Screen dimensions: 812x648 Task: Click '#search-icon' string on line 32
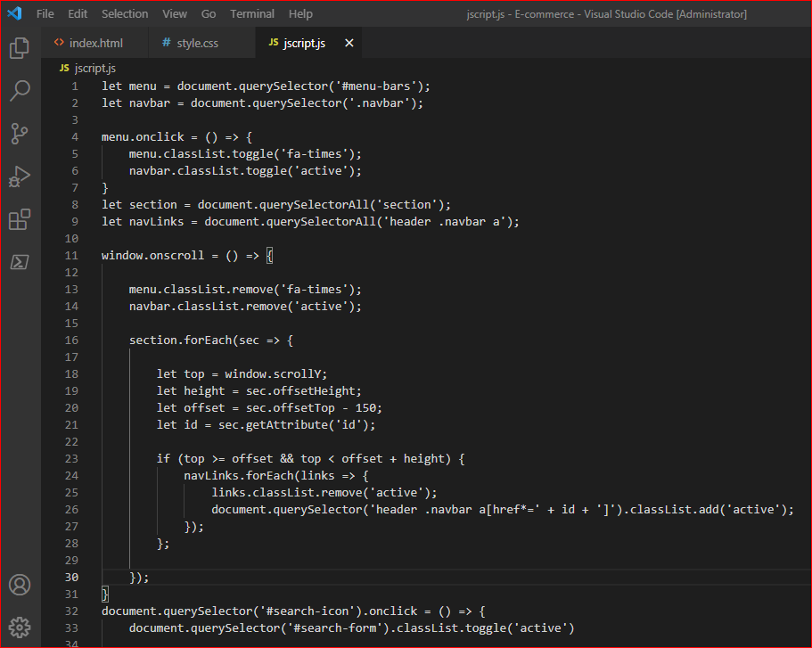[x=308, y=611]
